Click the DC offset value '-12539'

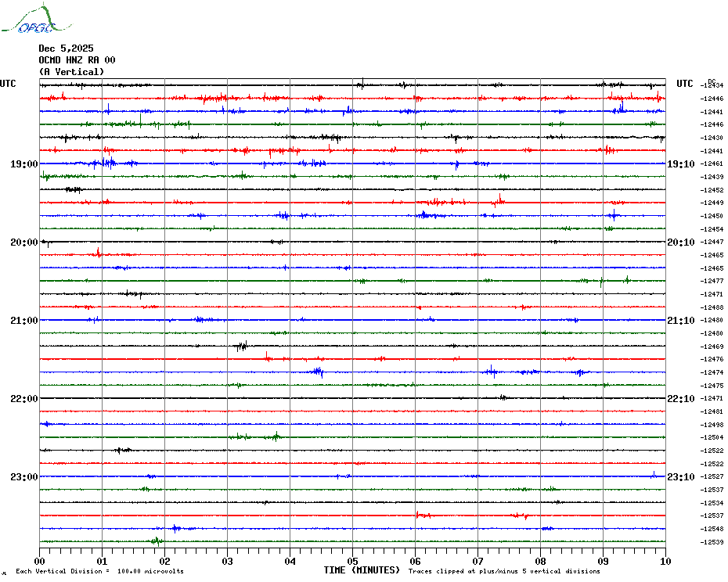click(x=712, y=542)
